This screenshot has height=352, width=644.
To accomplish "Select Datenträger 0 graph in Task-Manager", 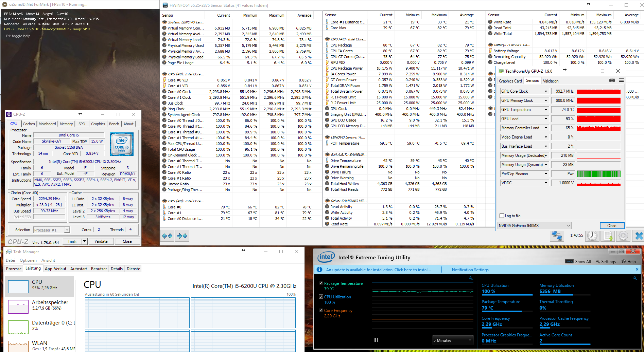I will click(18, 327).
